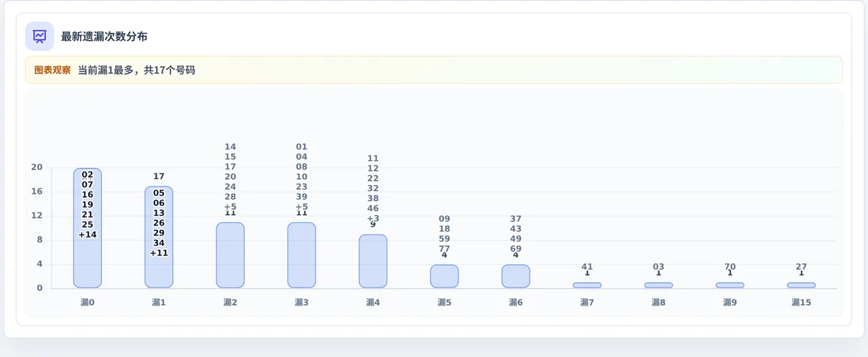Screen dimensions: 868x357
Task: Click the 图表观察 label in the banner
Action: click(x=52, y=70)
